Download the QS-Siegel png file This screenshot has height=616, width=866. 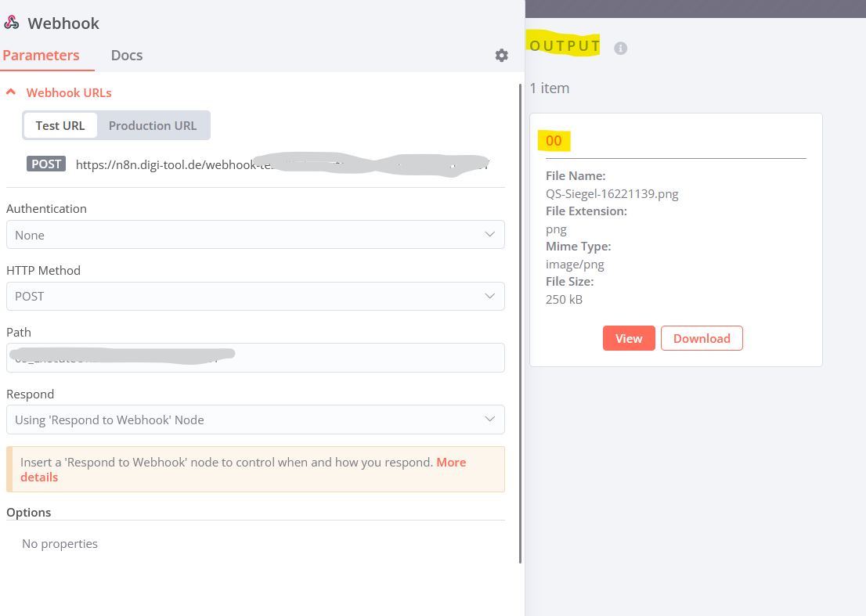[x=702, y=338]
